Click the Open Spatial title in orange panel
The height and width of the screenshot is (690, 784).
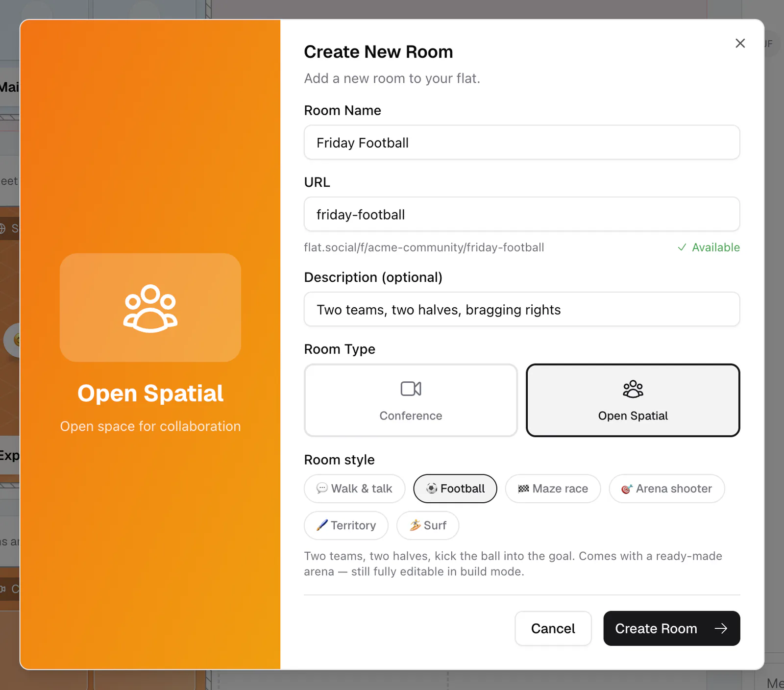coord(150,393)
